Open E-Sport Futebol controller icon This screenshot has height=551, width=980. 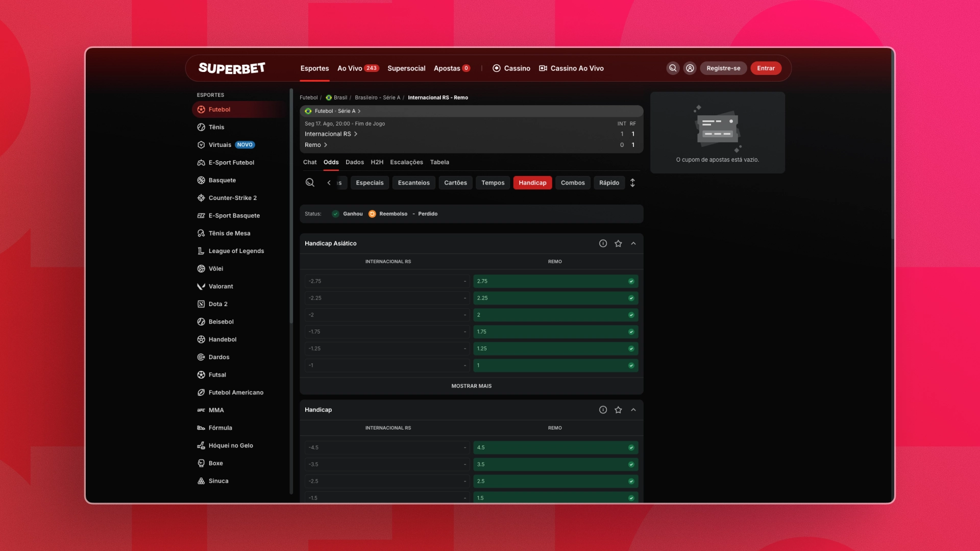[201, 163]
